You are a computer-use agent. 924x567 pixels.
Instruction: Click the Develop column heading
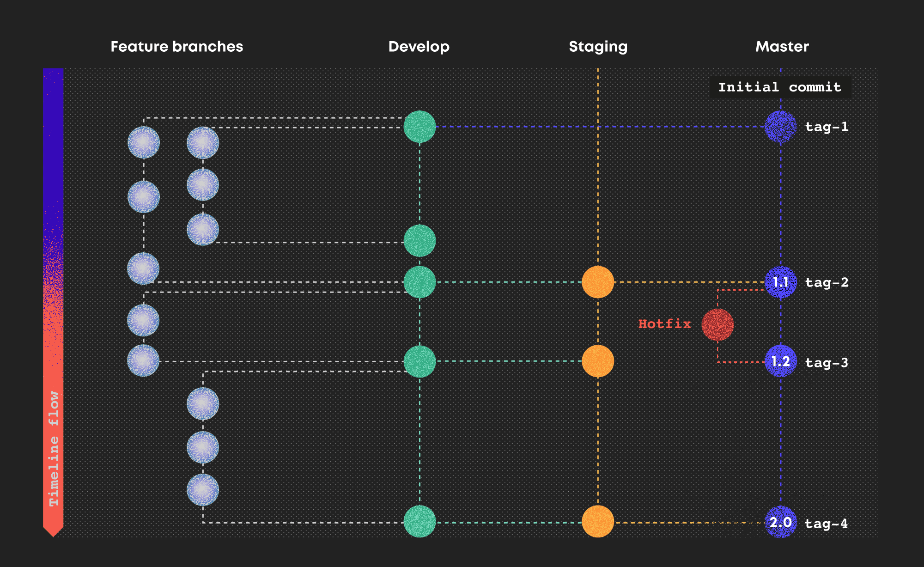[x=419, y=47]
